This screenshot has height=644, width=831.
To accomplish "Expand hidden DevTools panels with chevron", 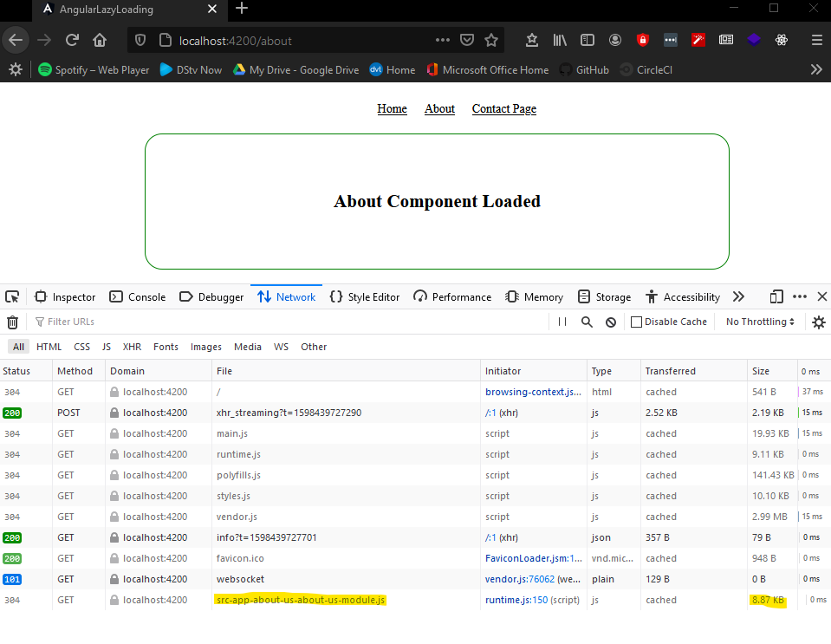I will [738, 296].
